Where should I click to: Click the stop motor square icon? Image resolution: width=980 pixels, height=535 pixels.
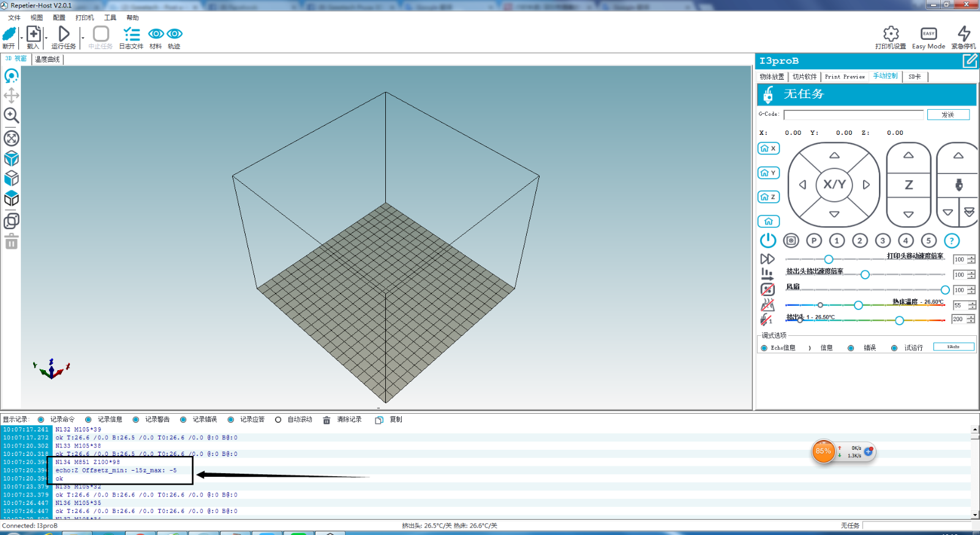(791, 241)
